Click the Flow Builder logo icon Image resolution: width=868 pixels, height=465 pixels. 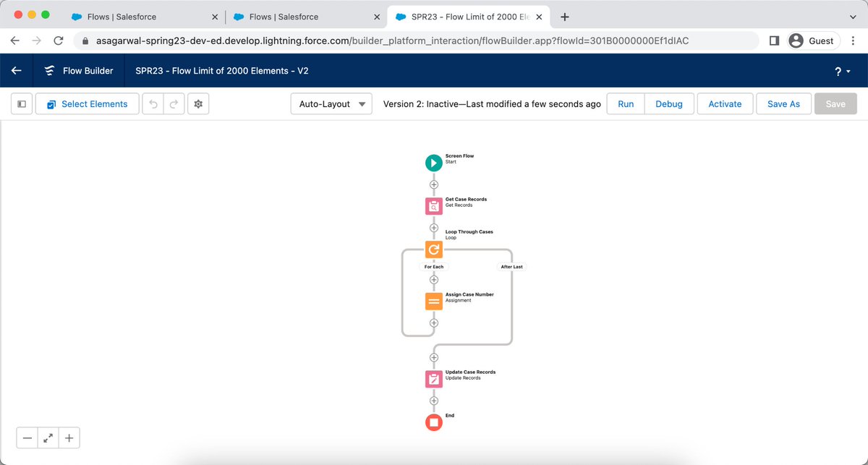[x=49, y=71]
